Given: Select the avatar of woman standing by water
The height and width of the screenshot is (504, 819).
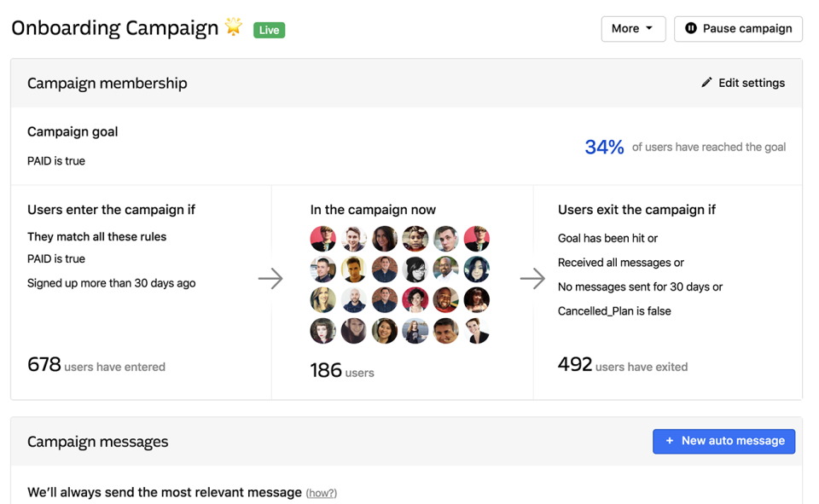Looking at the screenshot, I should click(415, 331).
